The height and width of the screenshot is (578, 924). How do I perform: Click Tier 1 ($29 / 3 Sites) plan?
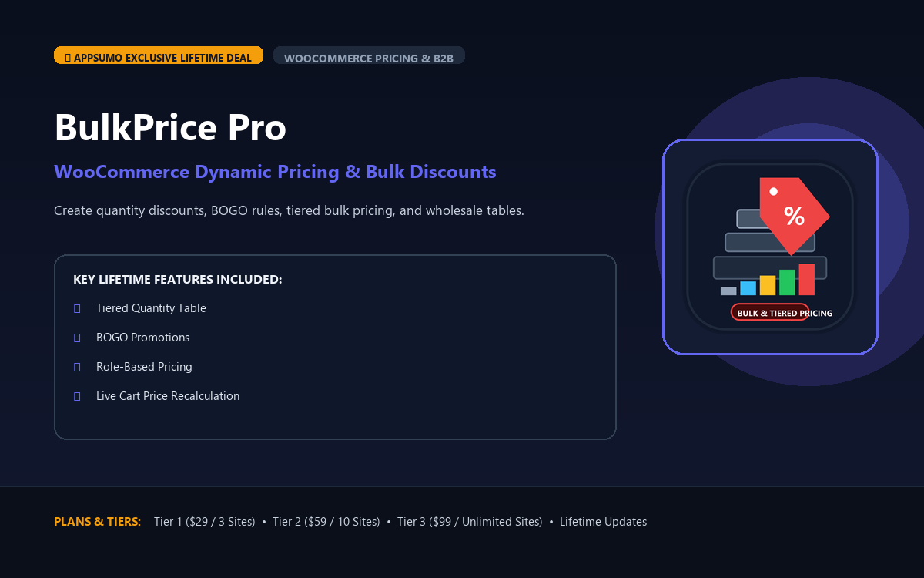[x=204, y=522]
